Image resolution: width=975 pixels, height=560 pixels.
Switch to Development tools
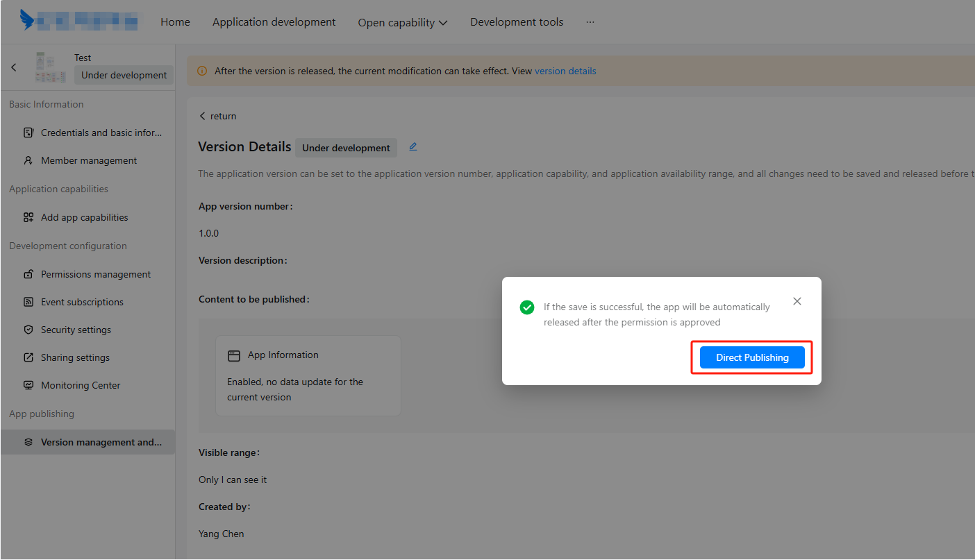(x=516, y=22)
